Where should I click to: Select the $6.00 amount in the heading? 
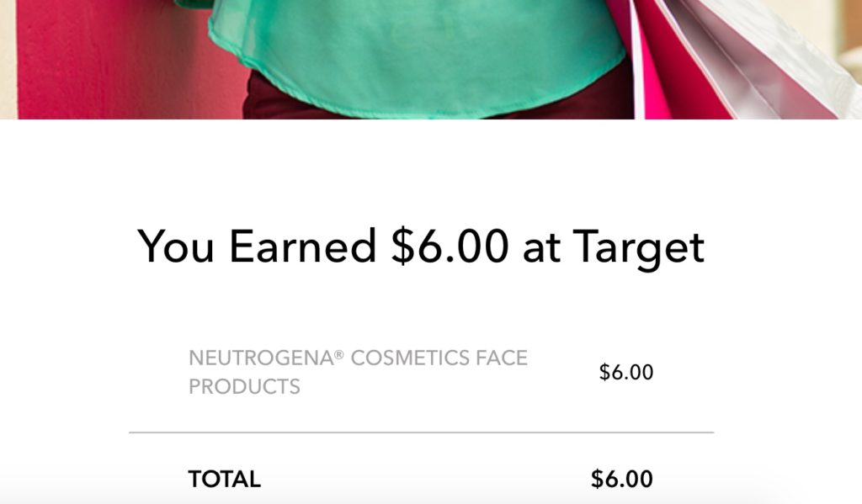(x=450, y=246)
